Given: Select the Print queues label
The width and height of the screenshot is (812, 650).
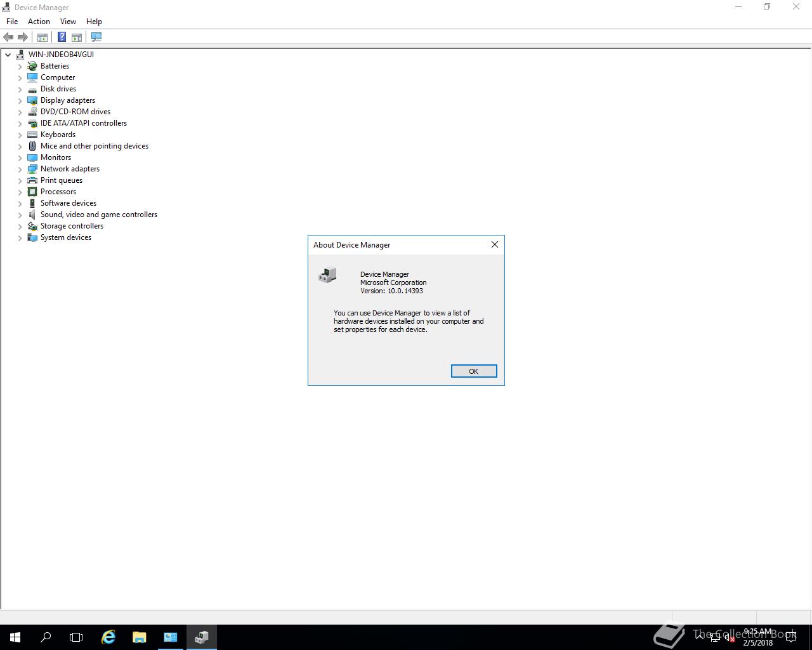Looking at the screenshot, I should point(62,180).
